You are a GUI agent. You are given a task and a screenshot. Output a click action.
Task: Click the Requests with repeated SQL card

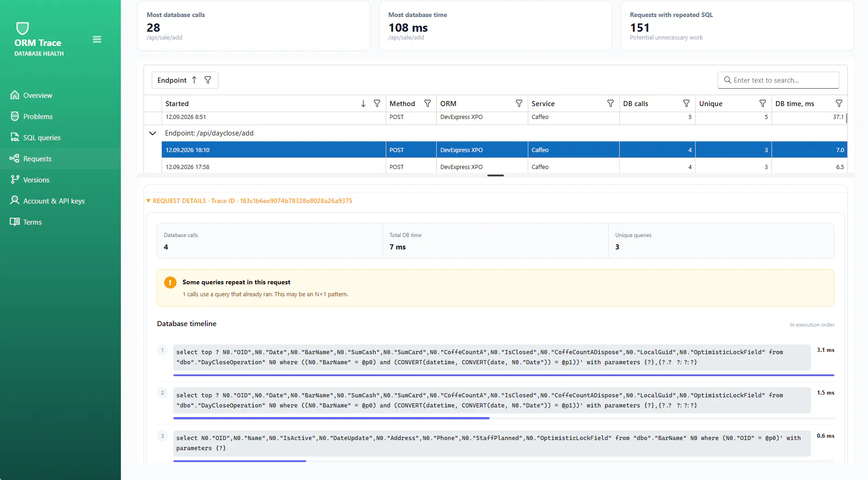coord(737,26)
